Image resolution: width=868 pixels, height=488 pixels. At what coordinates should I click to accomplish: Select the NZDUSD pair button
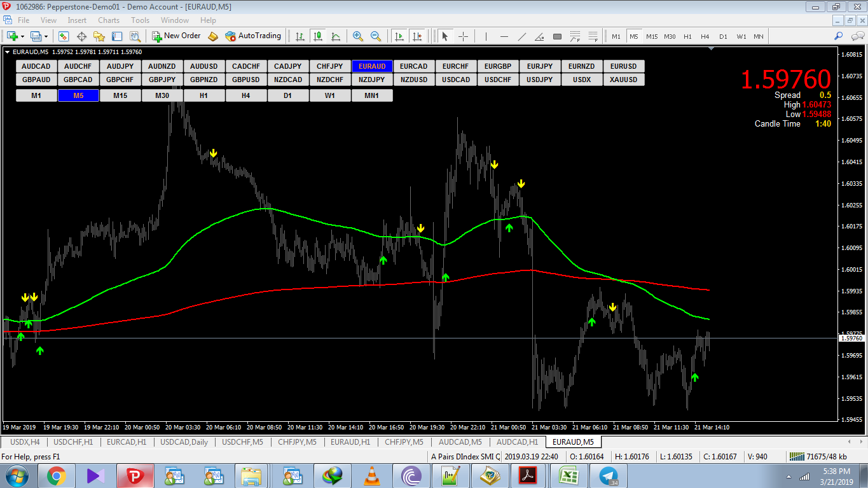click(414, 80)
